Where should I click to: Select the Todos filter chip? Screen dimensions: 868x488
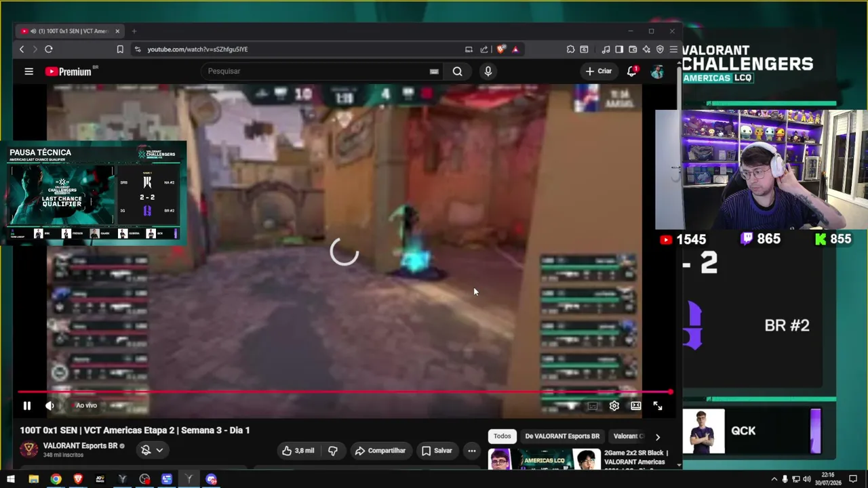[x=502, y=436]
